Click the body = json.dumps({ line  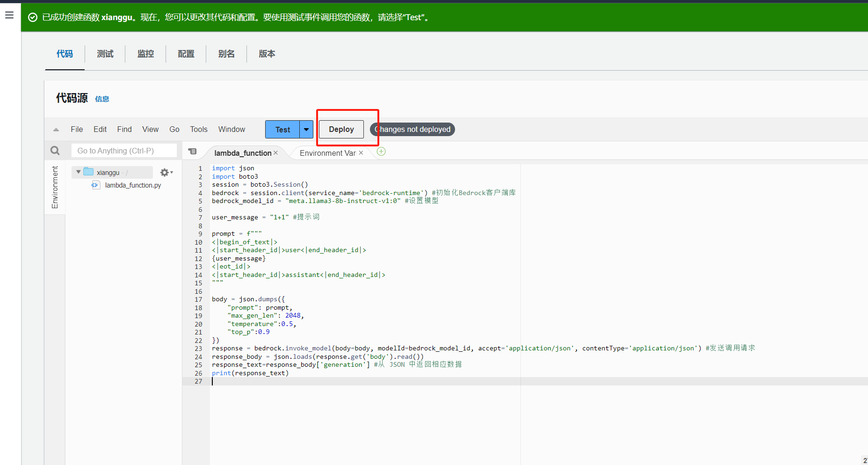[248, 299]
